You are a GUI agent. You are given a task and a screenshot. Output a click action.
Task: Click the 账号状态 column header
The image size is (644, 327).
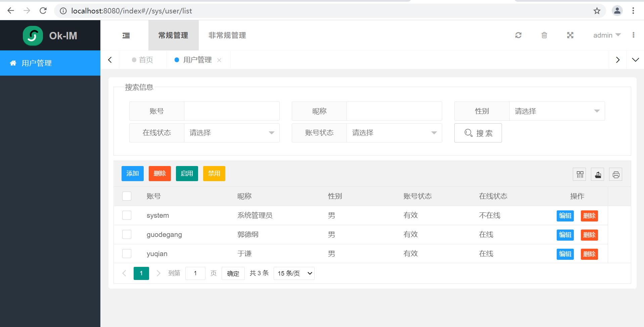tap(417, 196)
